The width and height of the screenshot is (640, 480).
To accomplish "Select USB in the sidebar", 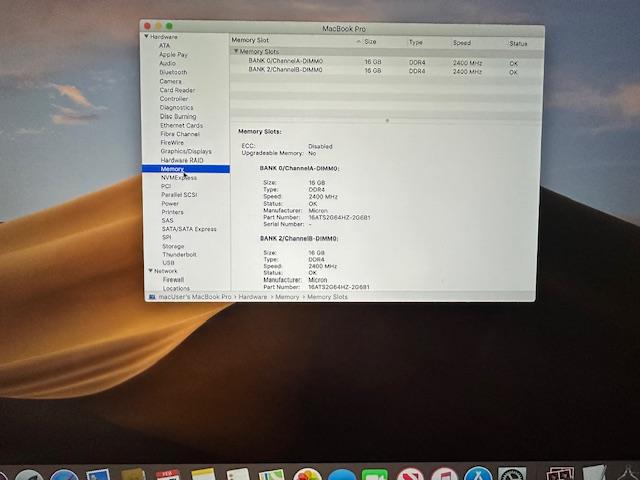I will click(169, 262).
